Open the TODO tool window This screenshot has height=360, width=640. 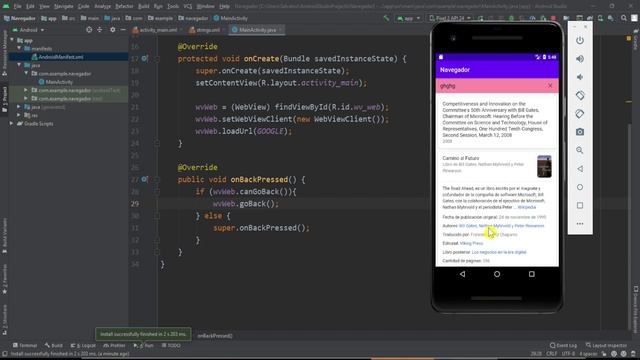coord(171,345)
